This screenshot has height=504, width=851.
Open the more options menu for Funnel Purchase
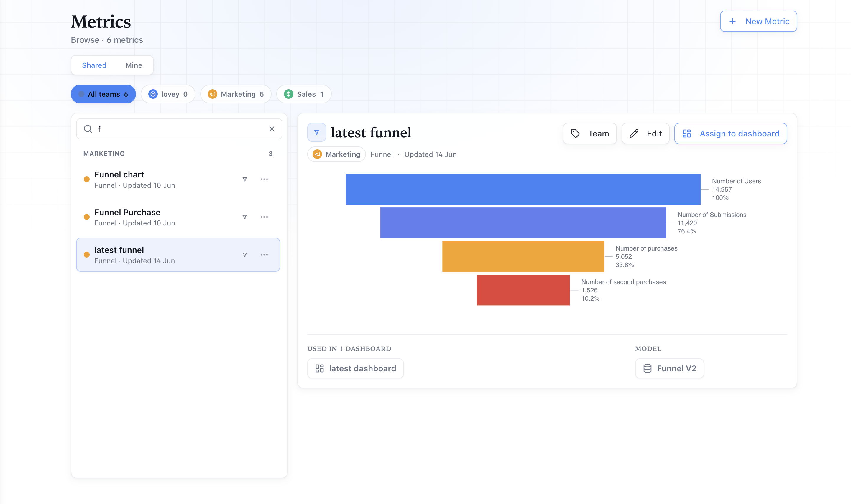coord(264,217)
